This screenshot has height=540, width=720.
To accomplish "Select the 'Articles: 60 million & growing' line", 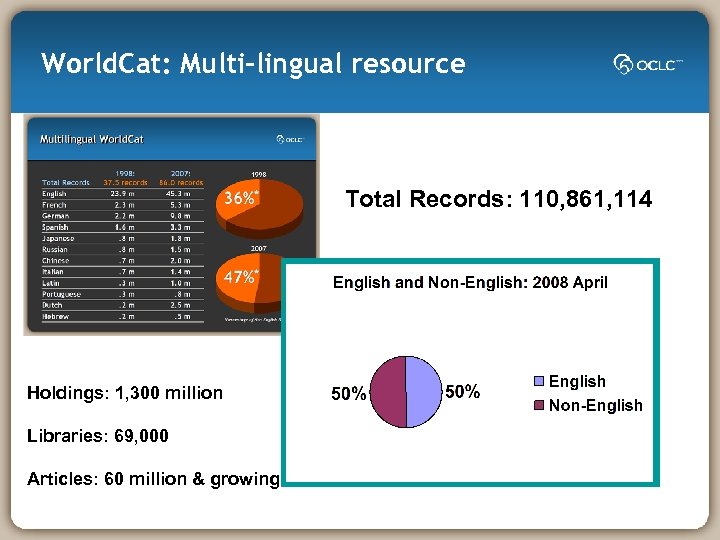I will point(153,479).
